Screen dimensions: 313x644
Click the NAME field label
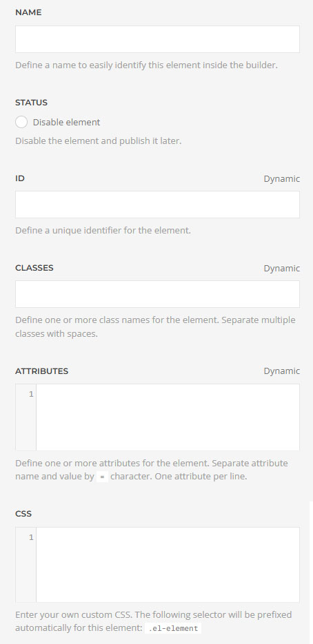pyautogui.click(x=28, y=12)
